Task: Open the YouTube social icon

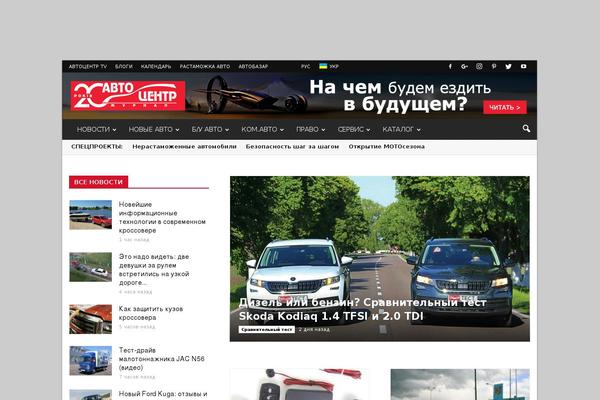Action: (x=523, y=66)
